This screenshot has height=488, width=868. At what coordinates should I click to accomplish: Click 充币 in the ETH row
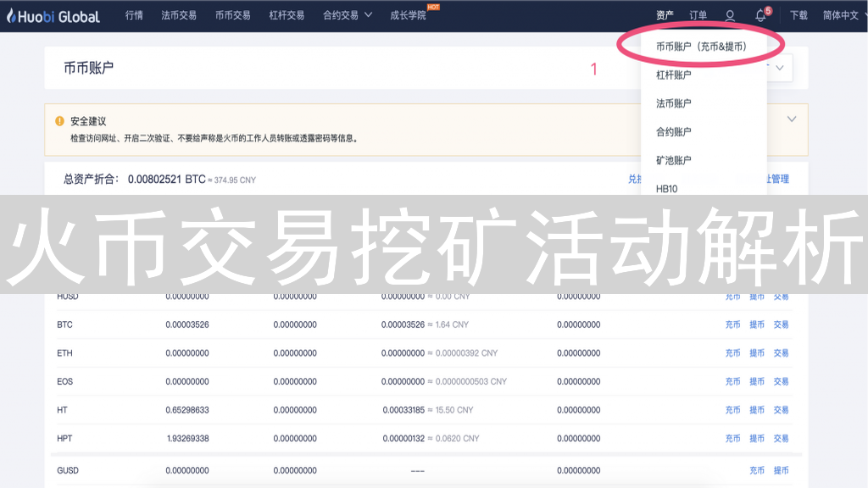(733, 353)
